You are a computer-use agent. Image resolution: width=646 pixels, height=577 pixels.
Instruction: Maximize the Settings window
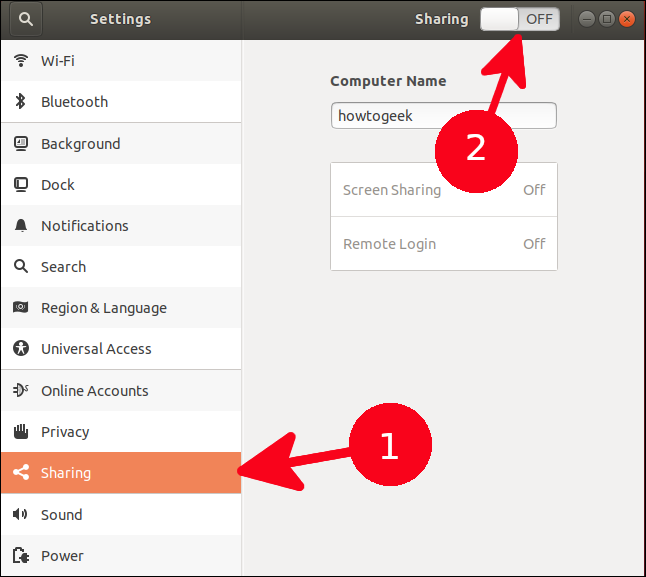(x=606, y=19)
